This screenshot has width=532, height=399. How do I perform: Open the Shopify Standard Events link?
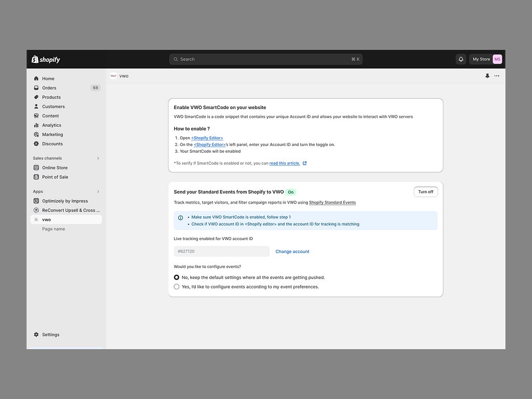click(x=332, y=203)
